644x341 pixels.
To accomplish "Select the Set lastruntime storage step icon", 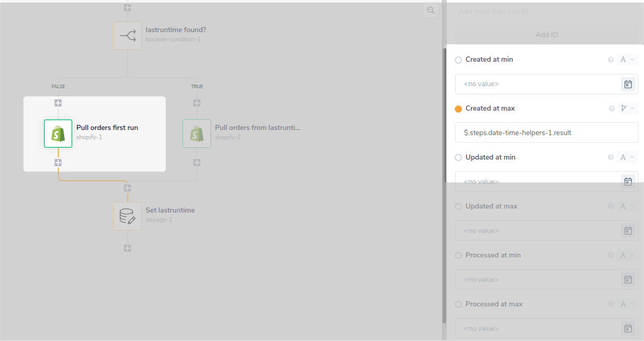I will (x=127, y=216).
